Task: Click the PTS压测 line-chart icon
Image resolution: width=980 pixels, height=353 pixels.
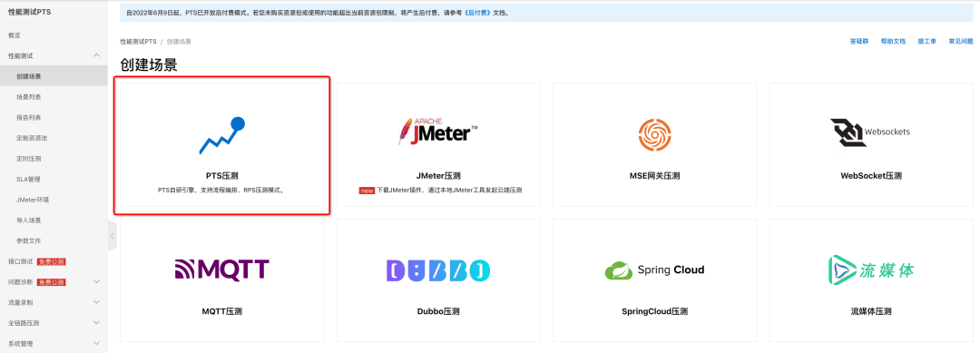Action: [222, 135]
